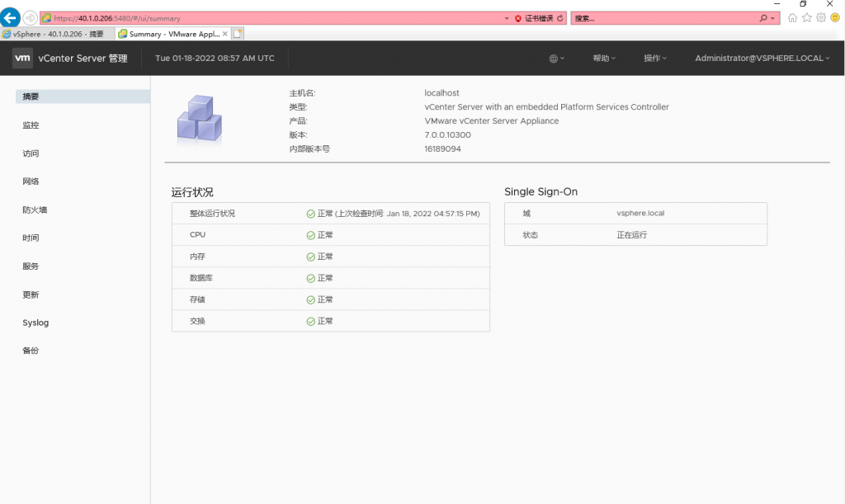Open browser tools gear icon
Viewport: 845px width, 504px height.
pyautogui.click(x=821, y=18)
